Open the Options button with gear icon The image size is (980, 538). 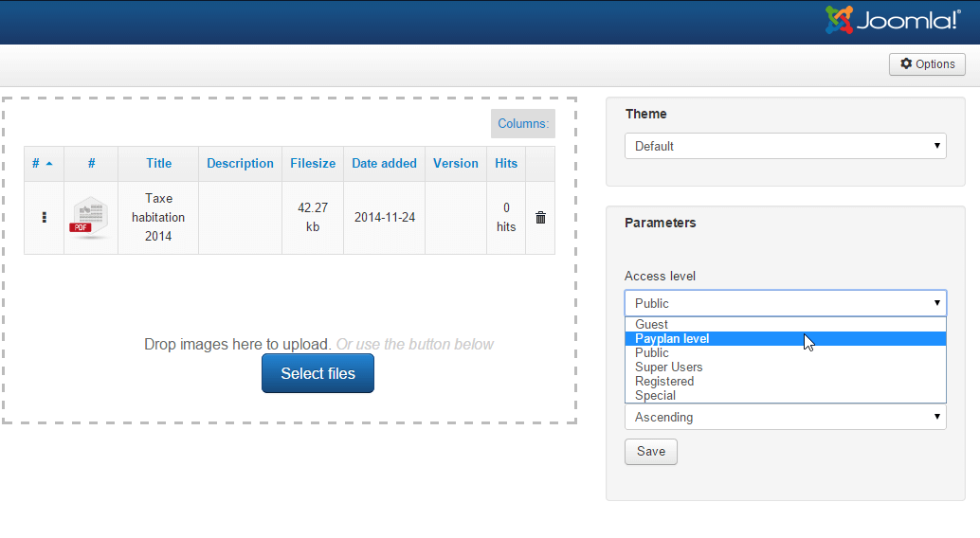click(927, 64)
